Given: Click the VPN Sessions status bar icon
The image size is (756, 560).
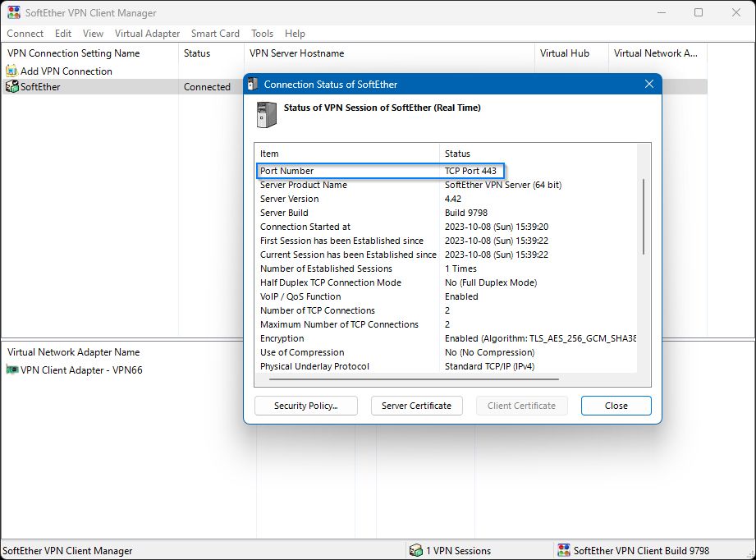Looking at the screenshot, I should tap(416, 551).
